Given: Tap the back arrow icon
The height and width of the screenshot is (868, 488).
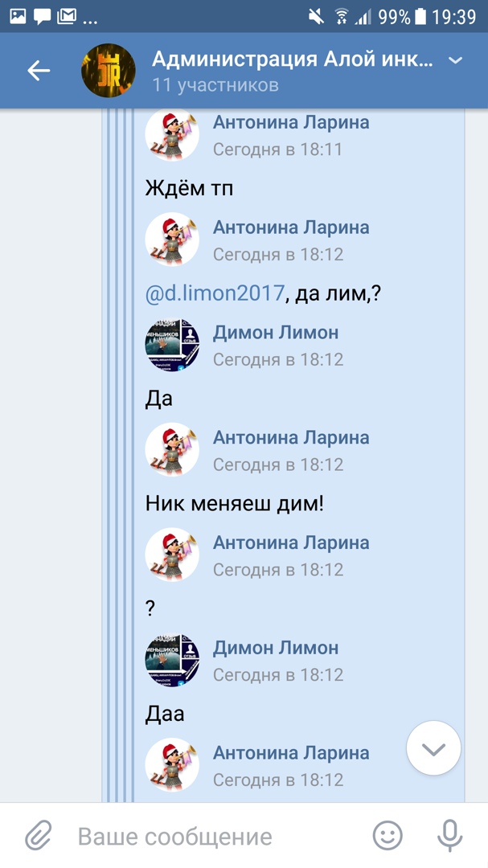Looking at the screenshot, I should (x=39, y=70).
